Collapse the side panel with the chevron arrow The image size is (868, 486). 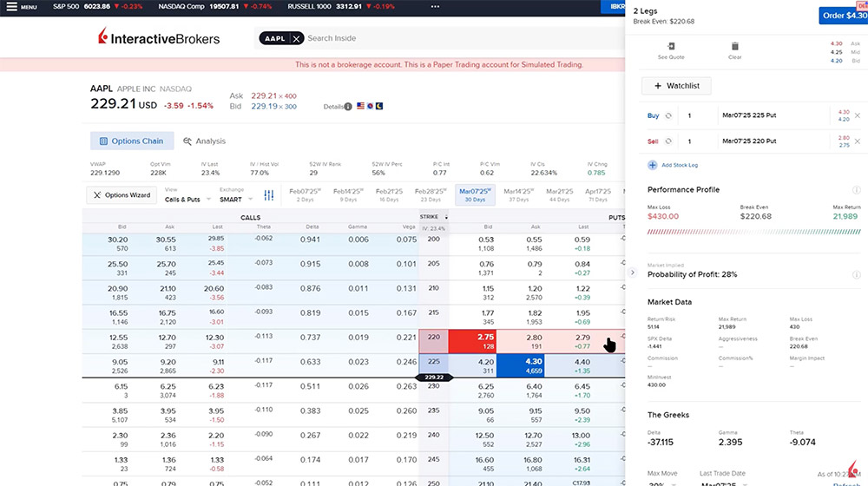(x=632, y=273)
